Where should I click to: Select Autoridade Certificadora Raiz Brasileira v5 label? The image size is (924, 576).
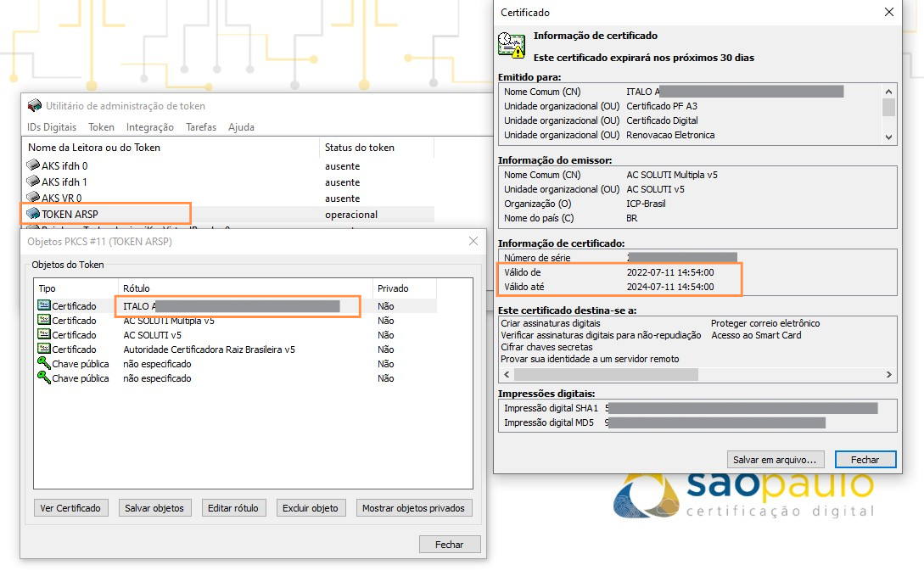click(210, 350)
